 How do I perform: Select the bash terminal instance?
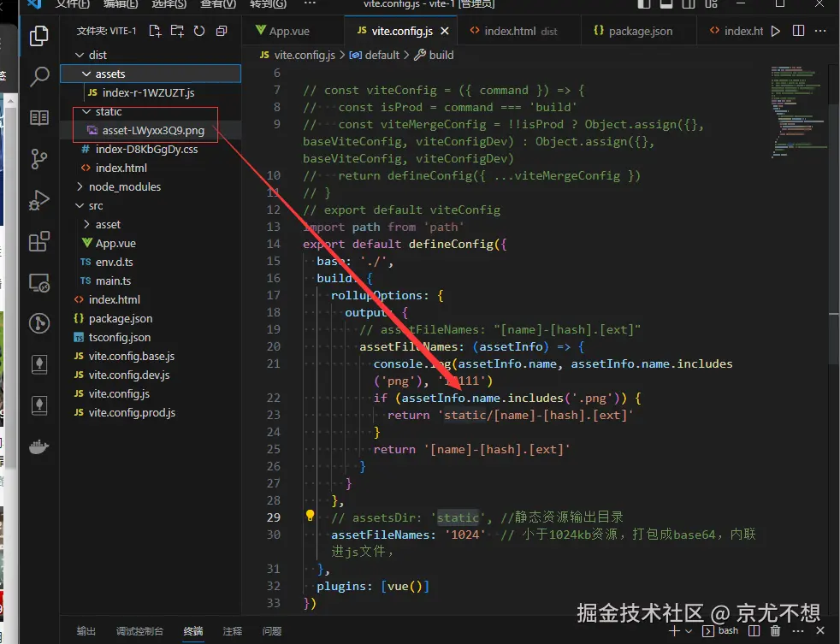(720, 630)
